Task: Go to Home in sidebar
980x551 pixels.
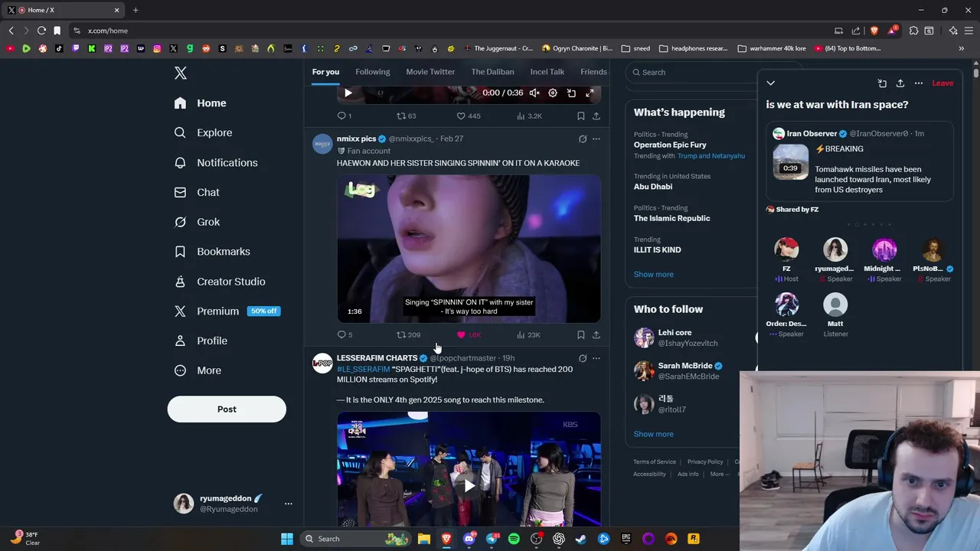Action: click(201, 103)
